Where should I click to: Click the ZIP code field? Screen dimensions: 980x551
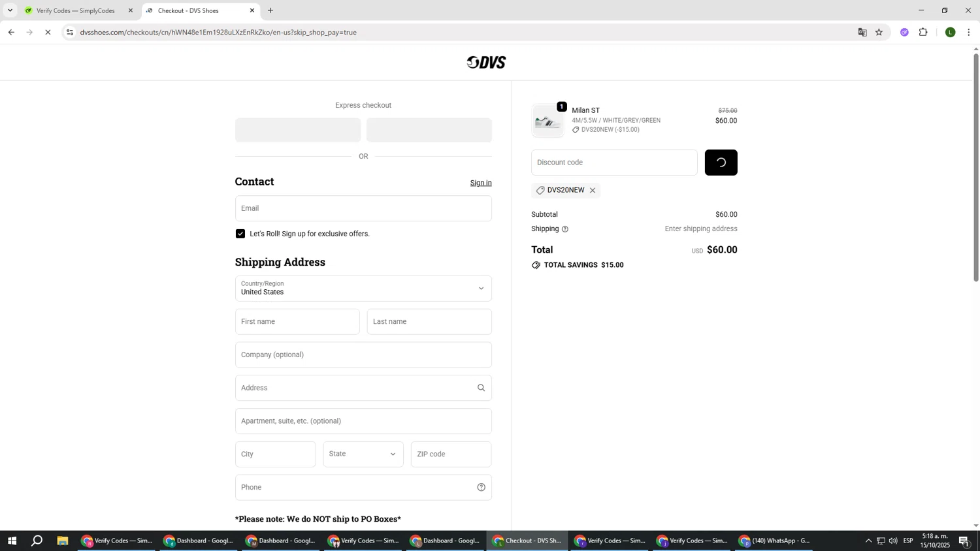451,454
